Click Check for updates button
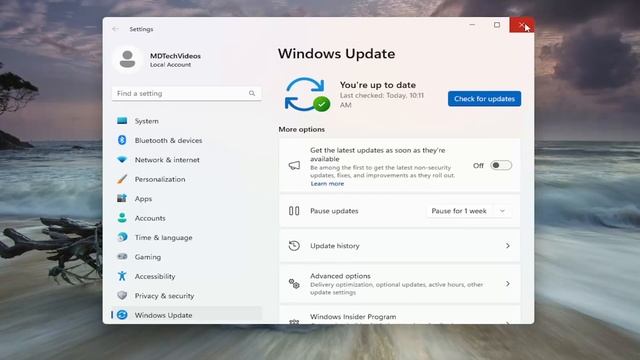Viewport: 640px width, 360px height. tap(484, 99)
